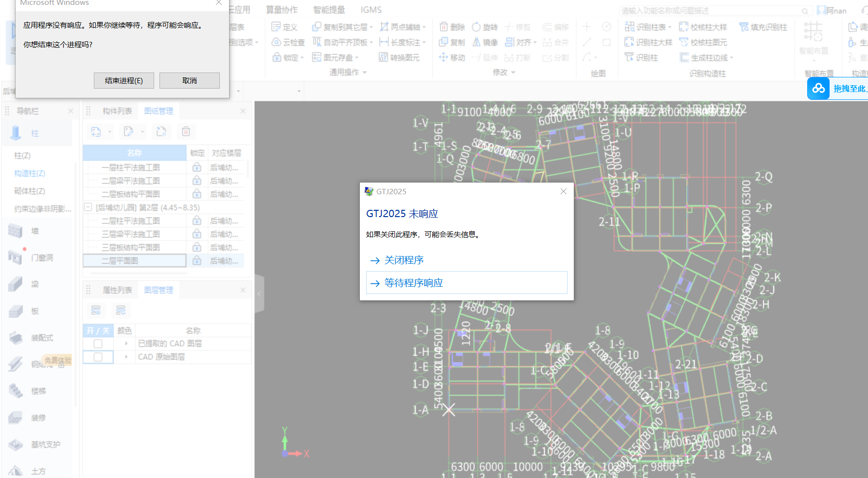Click 识别柱大样 tool
The image size is (868, 478).
(648, 42)
